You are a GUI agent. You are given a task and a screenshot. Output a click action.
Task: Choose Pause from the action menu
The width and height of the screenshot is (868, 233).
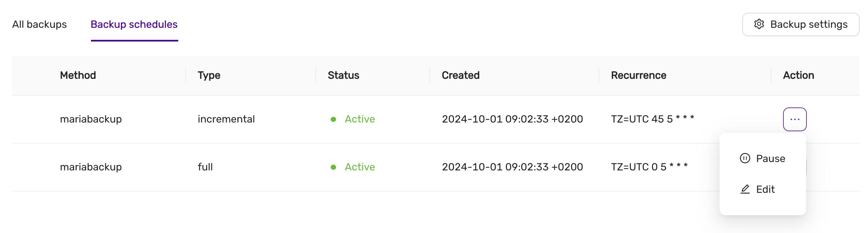(x=770, y=158)
